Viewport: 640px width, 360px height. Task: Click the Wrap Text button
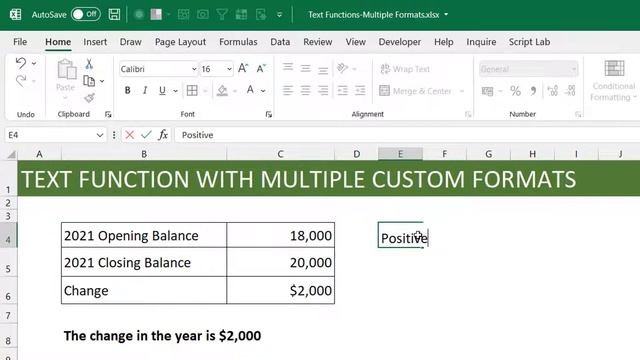click(x=405, y=69)
